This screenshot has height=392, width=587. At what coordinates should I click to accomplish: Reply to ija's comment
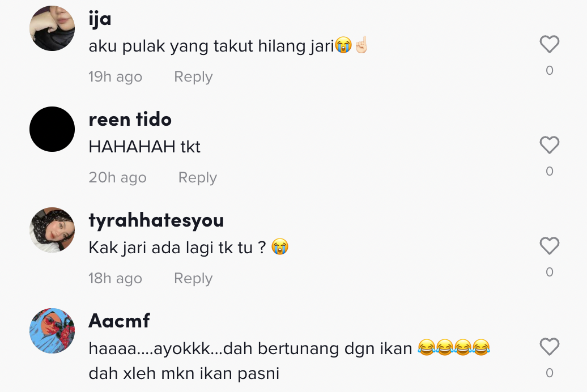coord(193,76)
